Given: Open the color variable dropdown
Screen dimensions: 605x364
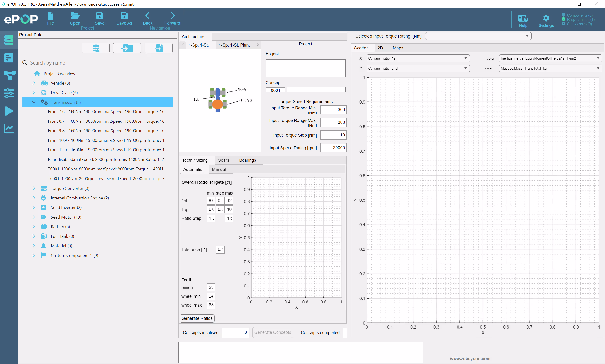Looking at the screenshot, I should point(550,58).
